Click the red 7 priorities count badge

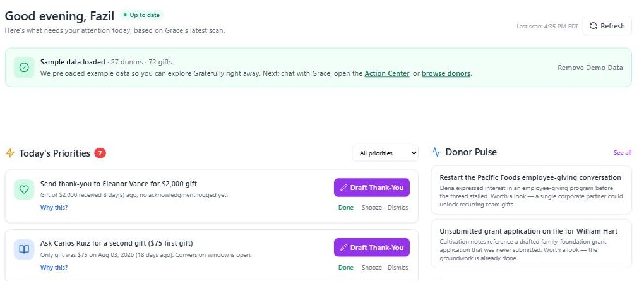coord(100,153)
